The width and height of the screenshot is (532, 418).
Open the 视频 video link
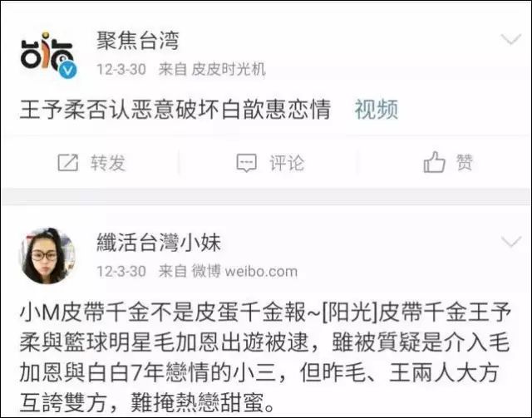377,110
